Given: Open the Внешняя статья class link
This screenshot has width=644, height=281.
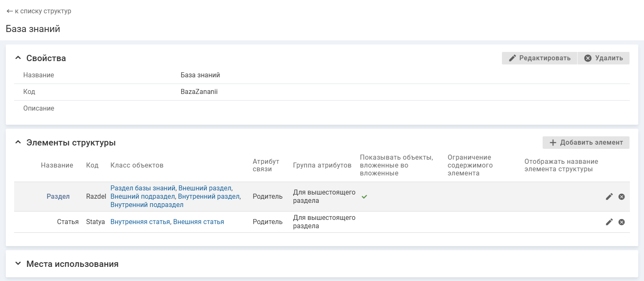Looking at the screenshot, I should tap(198, 222).
